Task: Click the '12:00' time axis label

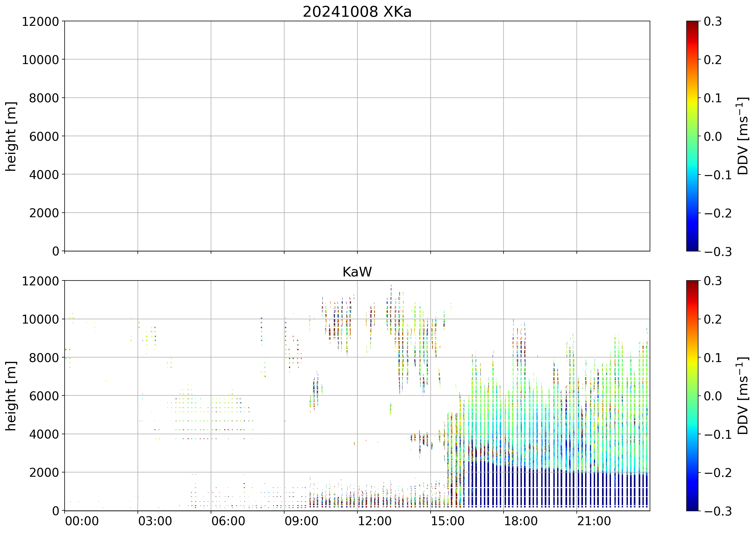Action: click(374, 521)
